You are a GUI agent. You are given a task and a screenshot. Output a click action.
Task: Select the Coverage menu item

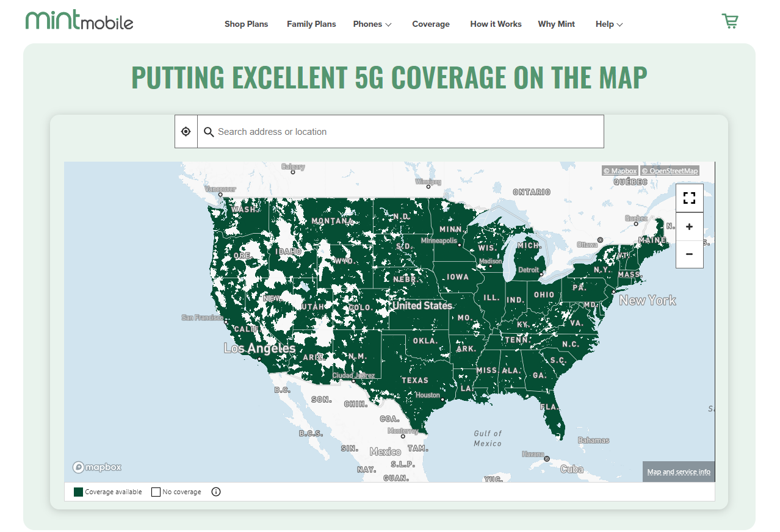(x=430, y=24)
